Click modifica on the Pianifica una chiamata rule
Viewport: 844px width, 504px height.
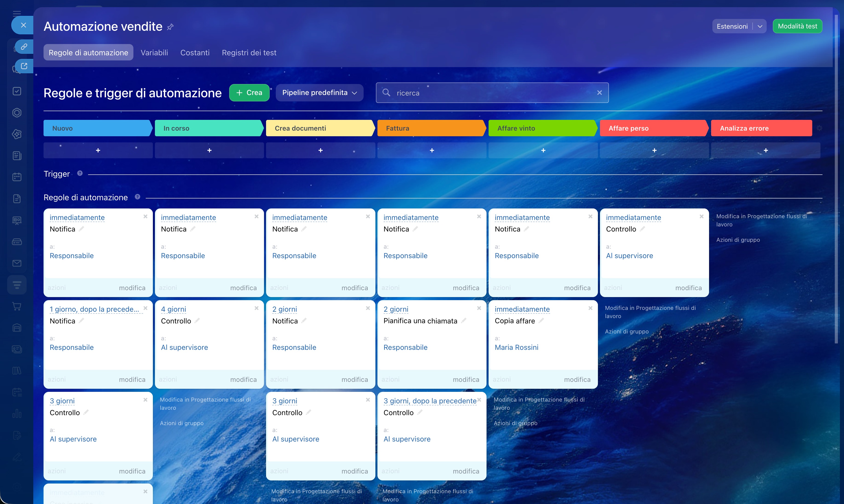tap(466, 379)
